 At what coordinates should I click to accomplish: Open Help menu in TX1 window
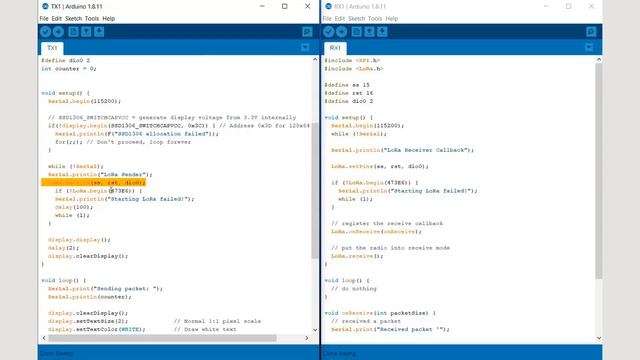[108, 18]
